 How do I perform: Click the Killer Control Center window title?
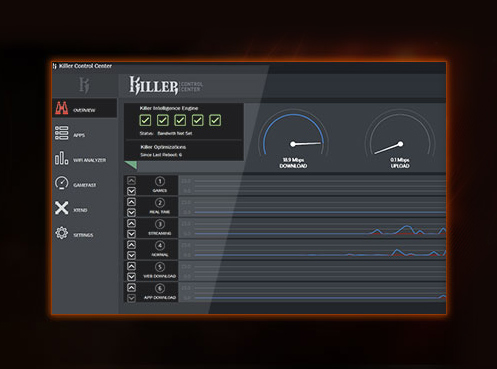(85, 66)
